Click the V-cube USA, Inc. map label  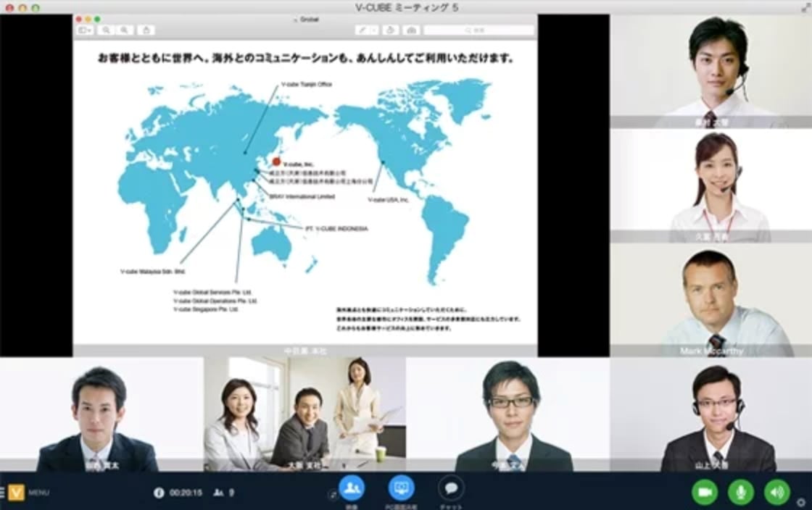click(389, 200)
